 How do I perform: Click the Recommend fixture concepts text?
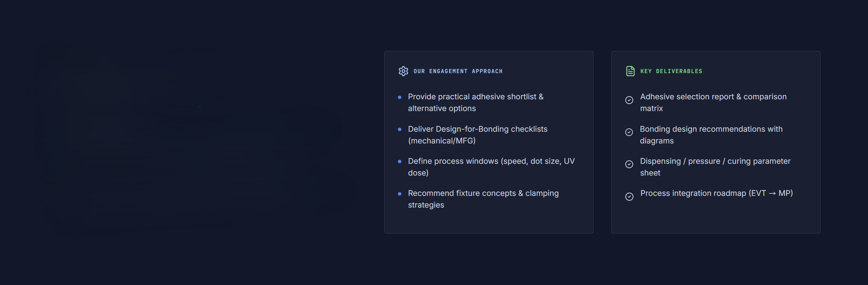click(x=483, y=199)
